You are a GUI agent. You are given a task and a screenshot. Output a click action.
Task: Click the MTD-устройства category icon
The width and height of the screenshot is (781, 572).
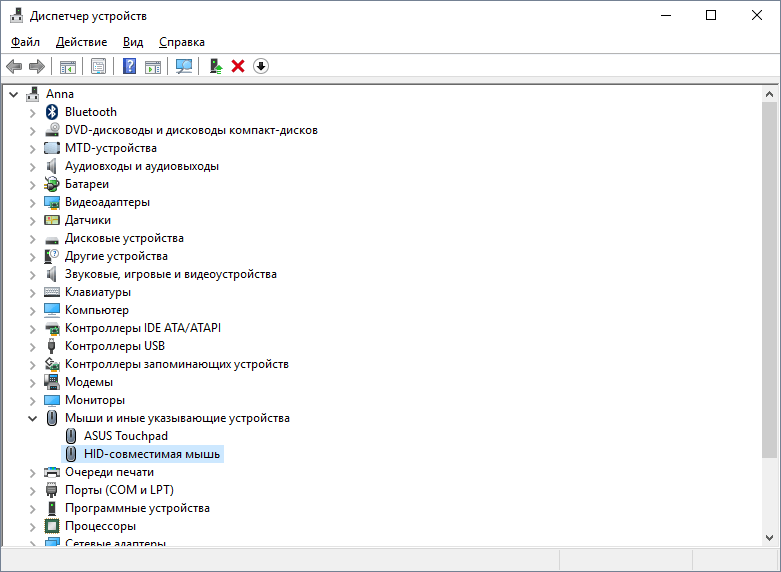(x=52, y=148)
